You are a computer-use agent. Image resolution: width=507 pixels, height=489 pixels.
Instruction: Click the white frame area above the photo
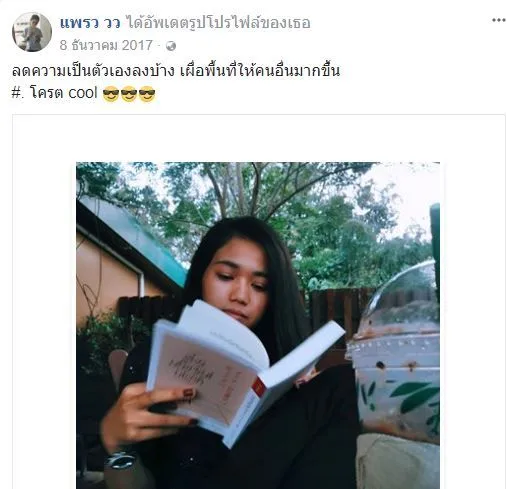pos(259,138)
